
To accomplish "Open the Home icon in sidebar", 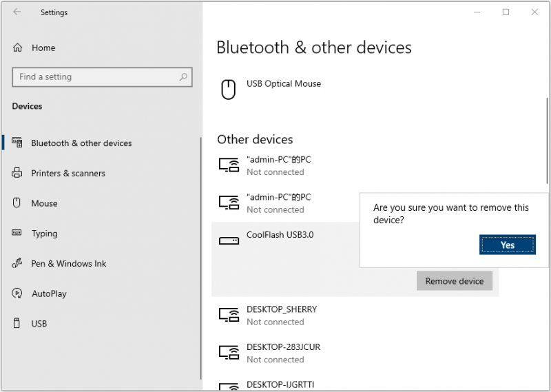I will (x=18, y=48).
